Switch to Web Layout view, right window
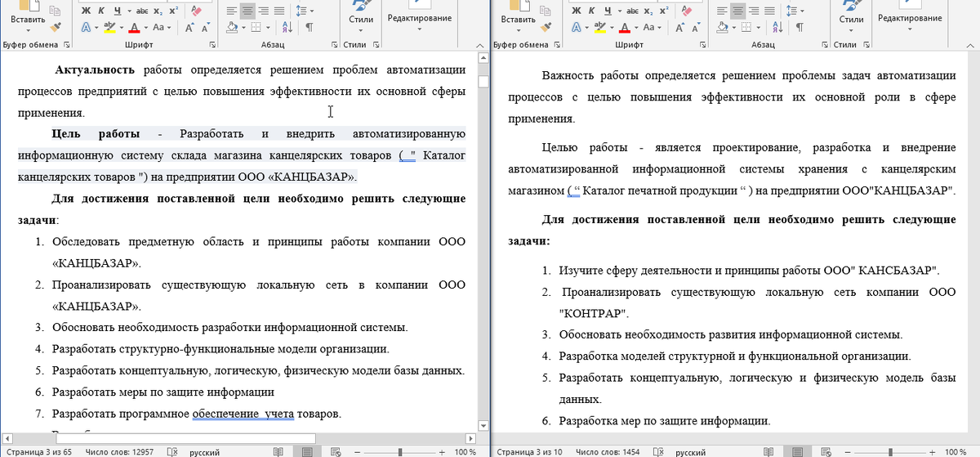The width and height of the screenshot is (980, 457). click(825, 451)
